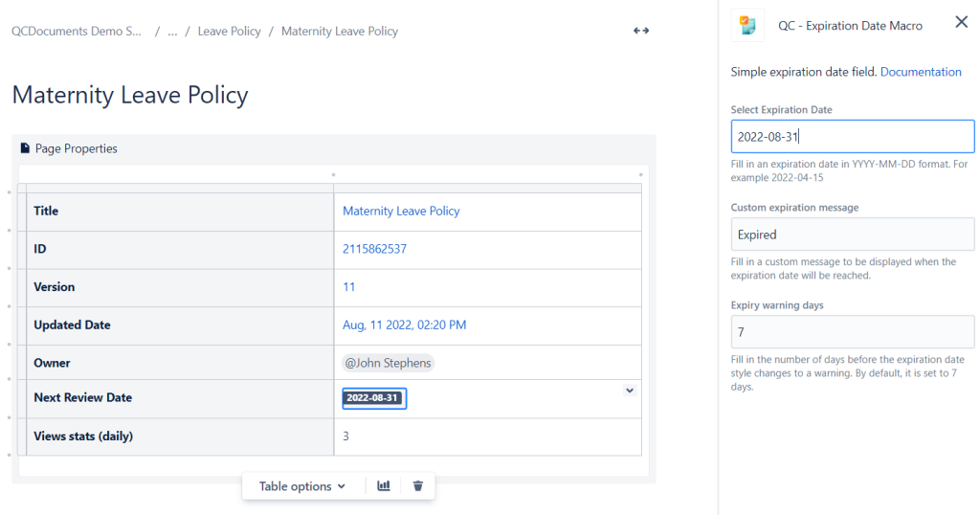This screenshot has height=515, width=980.
Task: Click the Updated Date header cell
Action: point(180,325)
